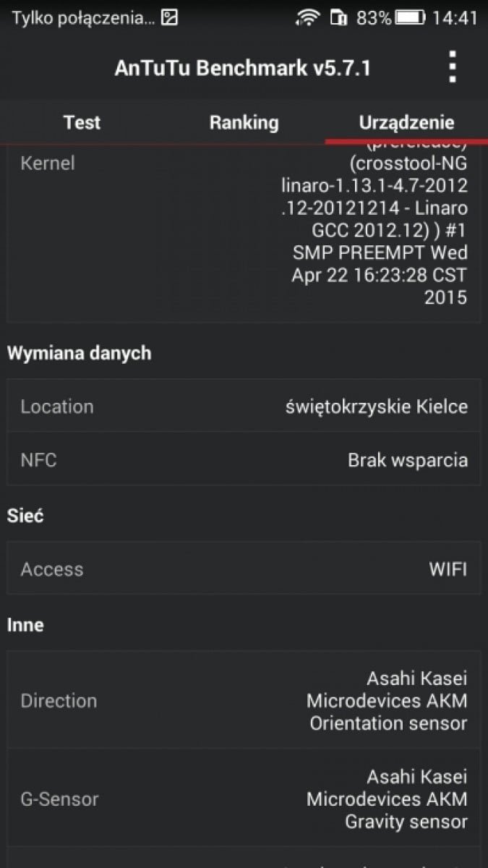Tap the Kernel info row
Screen dimensions: 488x868
[x=244, y=231]
